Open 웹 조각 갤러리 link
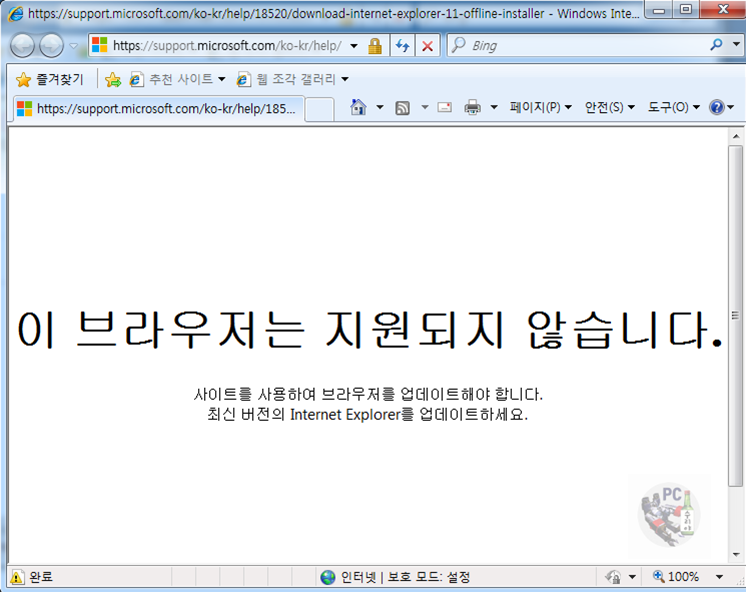The height and width of the screenshot is (592, 746). tap(293, 79)
